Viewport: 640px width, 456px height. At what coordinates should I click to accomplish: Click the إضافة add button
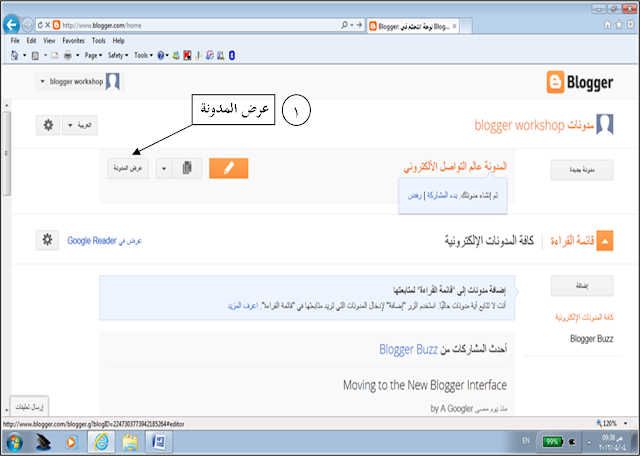click(x=582, y=286)
